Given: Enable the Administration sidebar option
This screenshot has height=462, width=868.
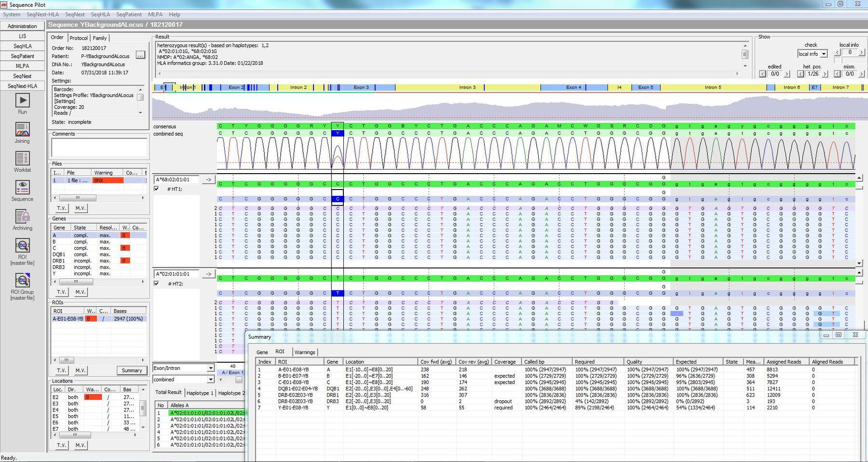Looking at the screenshot, I should pos(22,26).
